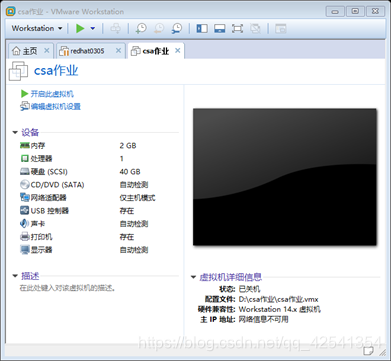391x361 pixels.
Task: Collapse the 设备 section
Action: (15, 133)
